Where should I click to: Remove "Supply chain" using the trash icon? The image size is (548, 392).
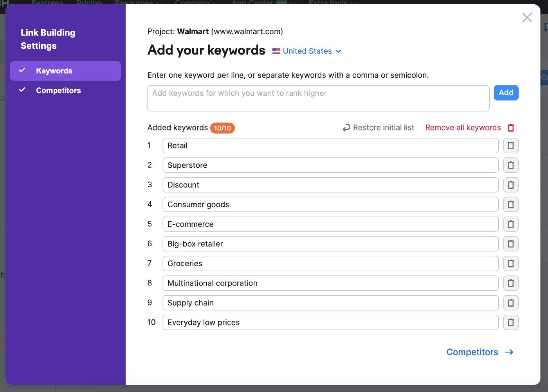point(511,302)
